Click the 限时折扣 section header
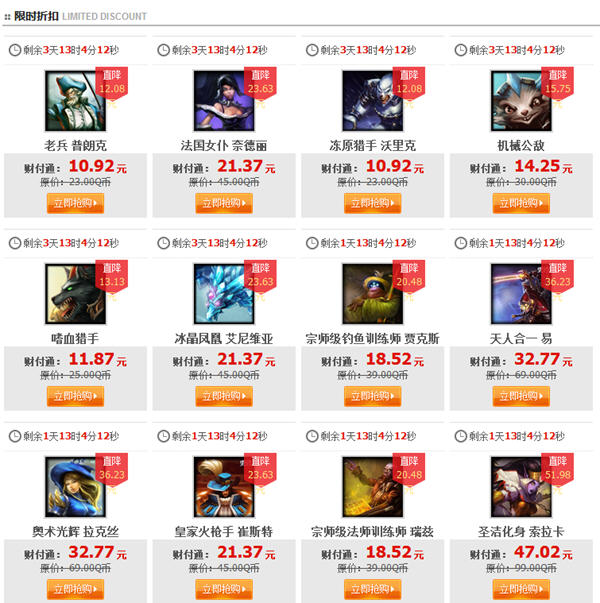The height and width of the screenshot is (603, 600). pyautogui.click(x=36, y=16)
